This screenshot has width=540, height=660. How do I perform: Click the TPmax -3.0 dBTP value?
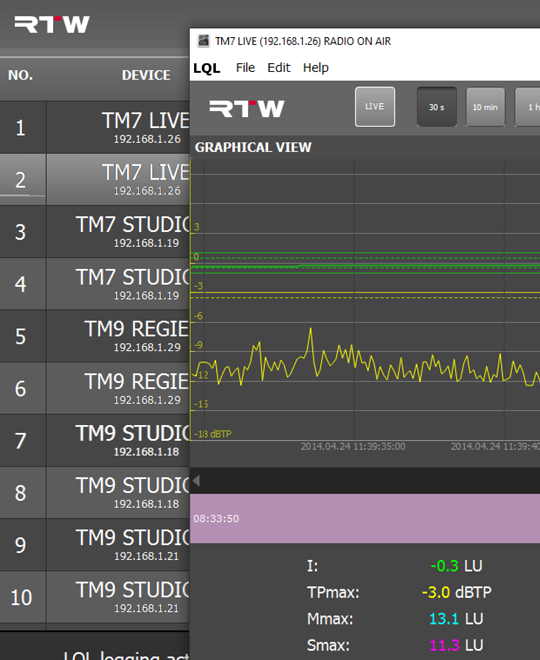[x=456, y=592]
